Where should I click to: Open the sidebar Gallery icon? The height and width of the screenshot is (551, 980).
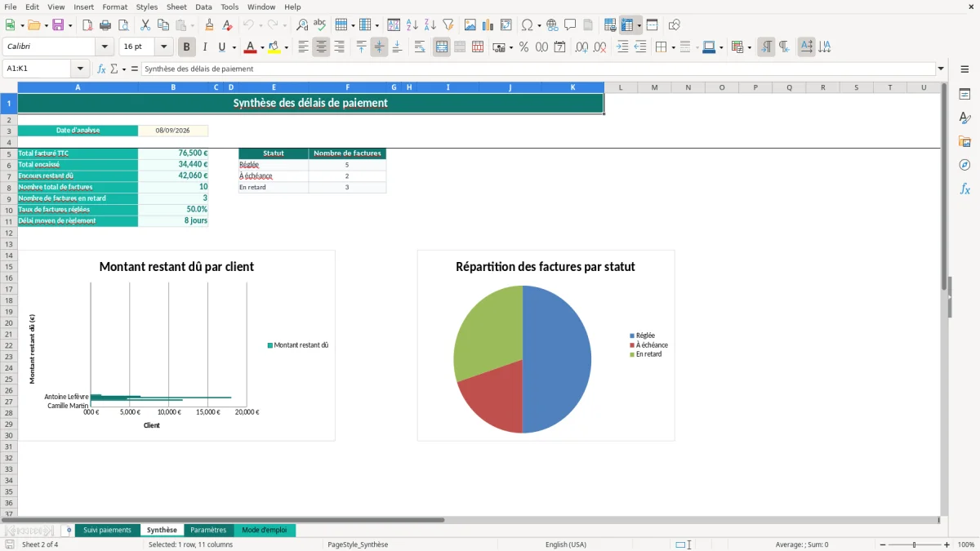pyautogui.click(x=964, y=141)
